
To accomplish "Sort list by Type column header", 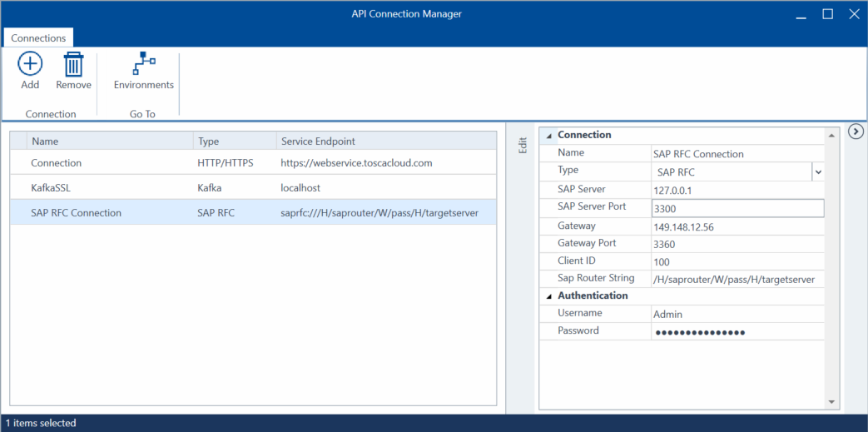I will click(234, 142).
